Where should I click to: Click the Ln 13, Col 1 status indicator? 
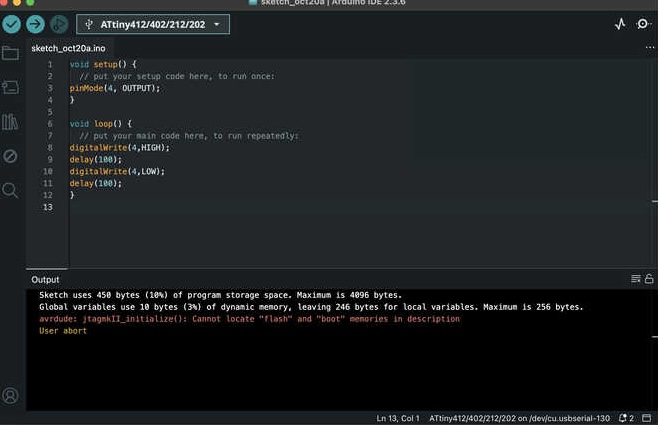click(x=398, y=417)
